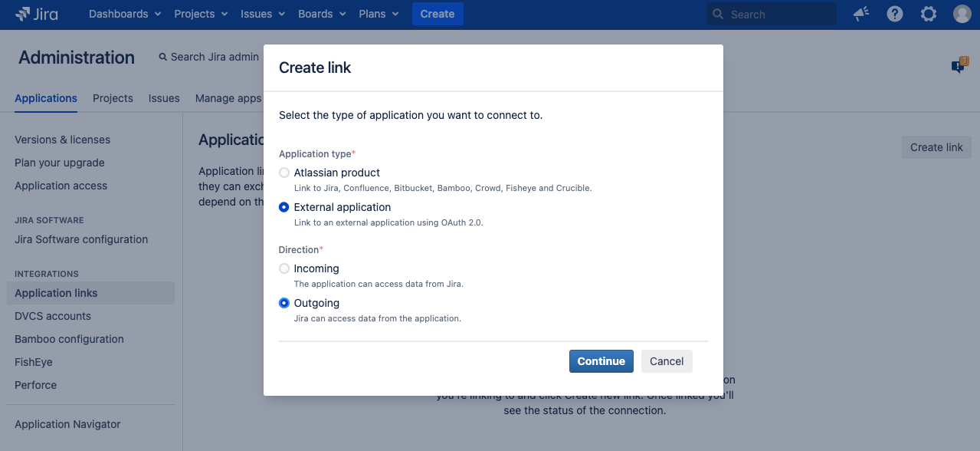The height and width of the screenshot is (451, 980).
Task: Open the user profile avatar
Action: click(x=962, y=14)
